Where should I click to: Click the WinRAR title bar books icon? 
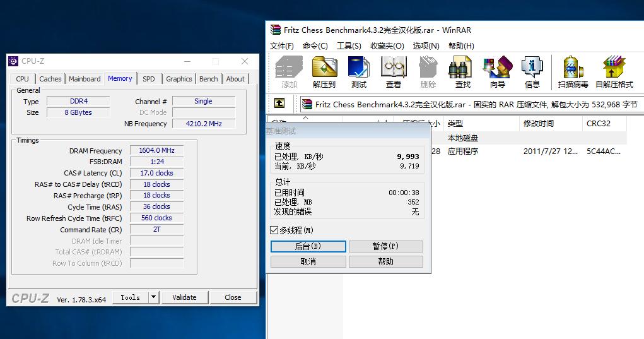coord(275,30)
